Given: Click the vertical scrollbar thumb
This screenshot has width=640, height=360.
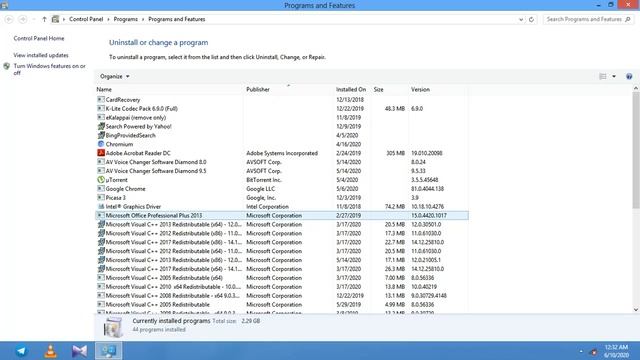Looking at the screenshot, I should coord(636,151).
